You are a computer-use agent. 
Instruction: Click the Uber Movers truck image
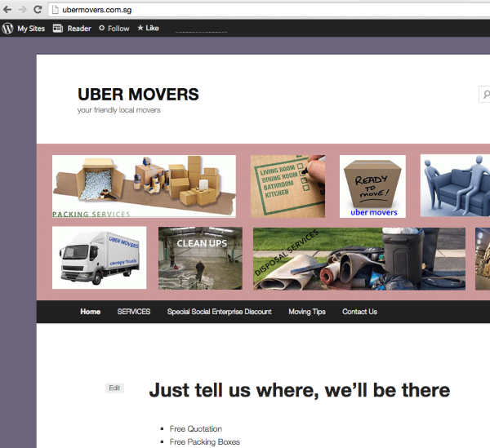[x=99, y=258]
